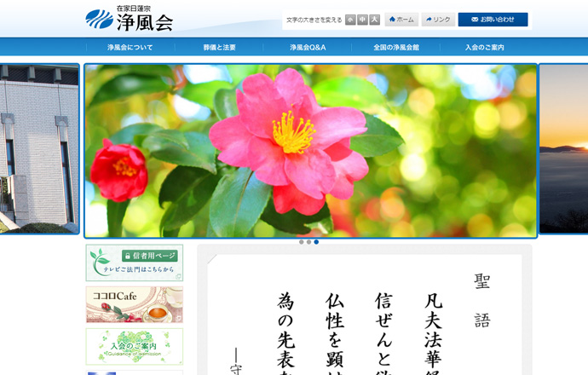Click the 浄風会 logo
Screen dimensions: 588x375
point(129,19)
